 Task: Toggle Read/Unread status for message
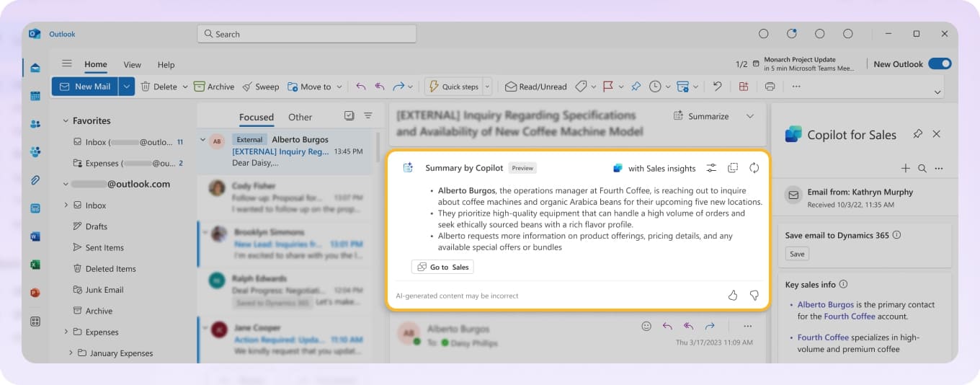[535, 87]
